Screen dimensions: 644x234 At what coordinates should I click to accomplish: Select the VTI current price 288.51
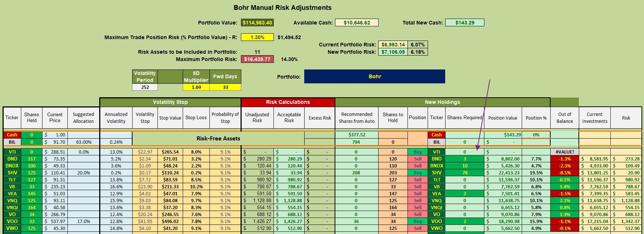[x=55, y=152]
